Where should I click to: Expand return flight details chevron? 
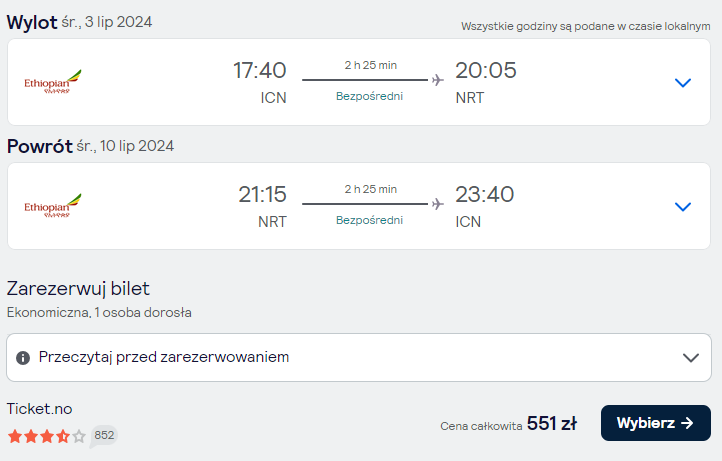pyautogui.click(x=683, y=207)
